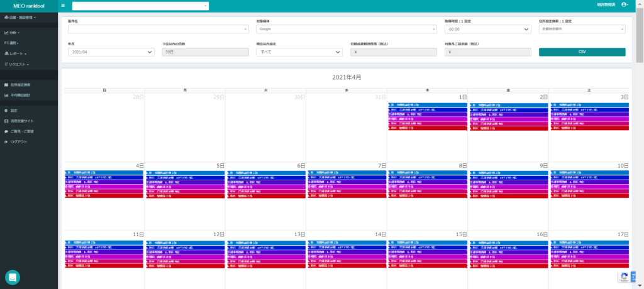
Task: Open the light blue event on 1日
Action: click(427, 105)
